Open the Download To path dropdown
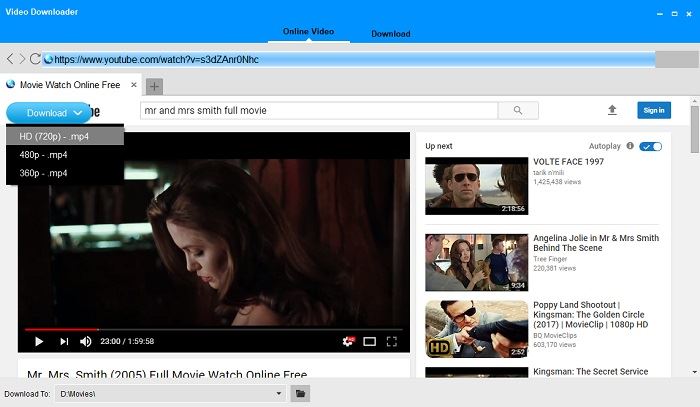Screen dimensions: 700x407 pos(279,394)
